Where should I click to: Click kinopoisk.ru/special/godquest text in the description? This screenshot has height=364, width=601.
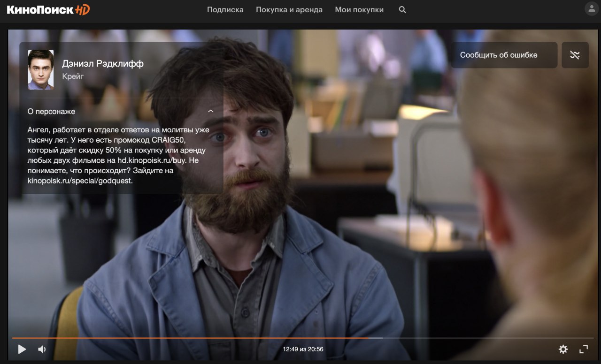click(x=80, y=180)
